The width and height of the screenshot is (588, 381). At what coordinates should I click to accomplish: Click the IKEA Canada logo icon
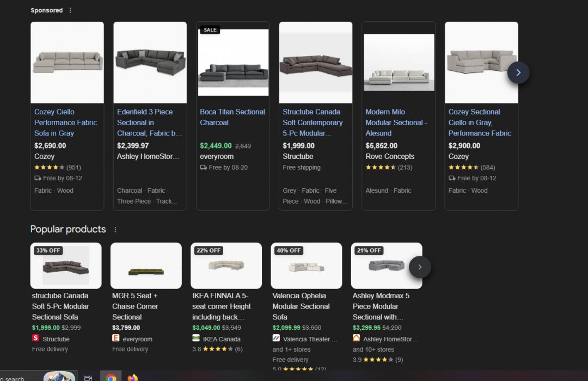point(196,338)
